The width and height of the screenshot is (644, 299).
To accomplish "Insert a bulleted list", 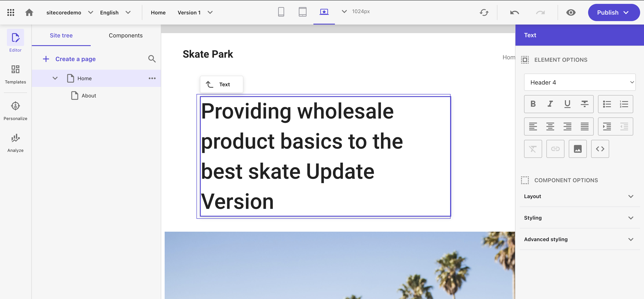I will pos(607,104).
